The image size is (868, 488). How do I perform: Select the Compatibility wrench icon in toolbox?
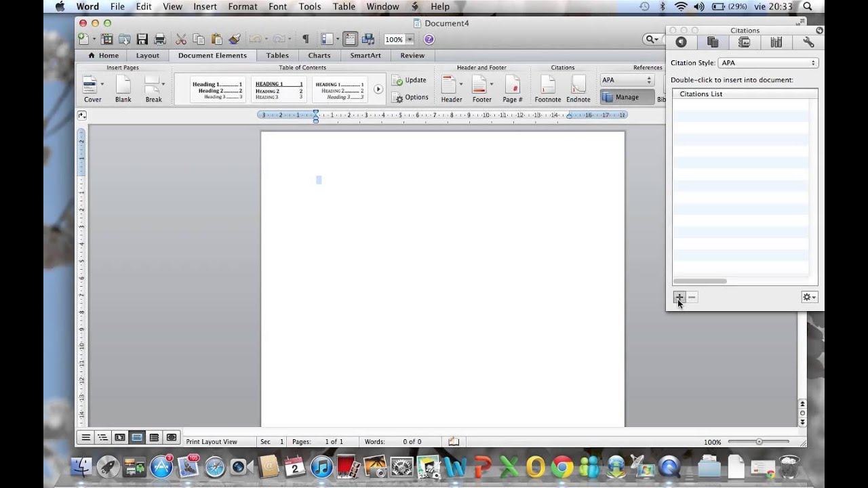click(808, 42)
